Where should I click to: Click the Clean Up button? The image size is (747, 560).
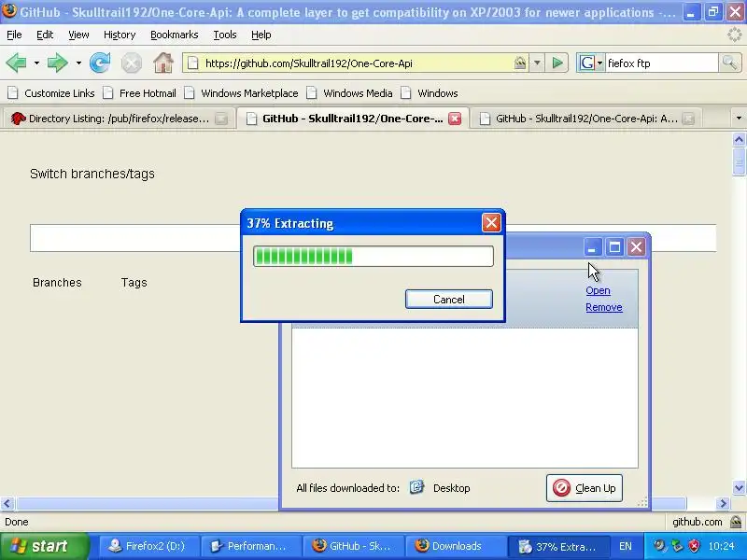pos(585,488)
